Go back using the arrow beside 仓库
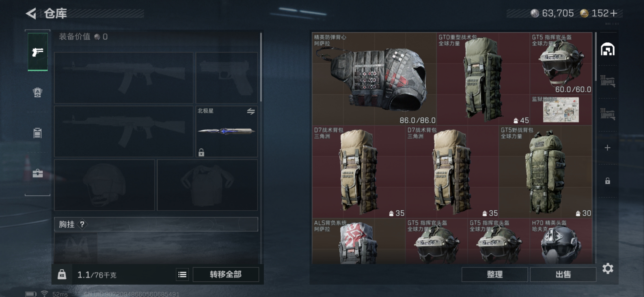This screenshot has height=297, width=644. point(31,13)
